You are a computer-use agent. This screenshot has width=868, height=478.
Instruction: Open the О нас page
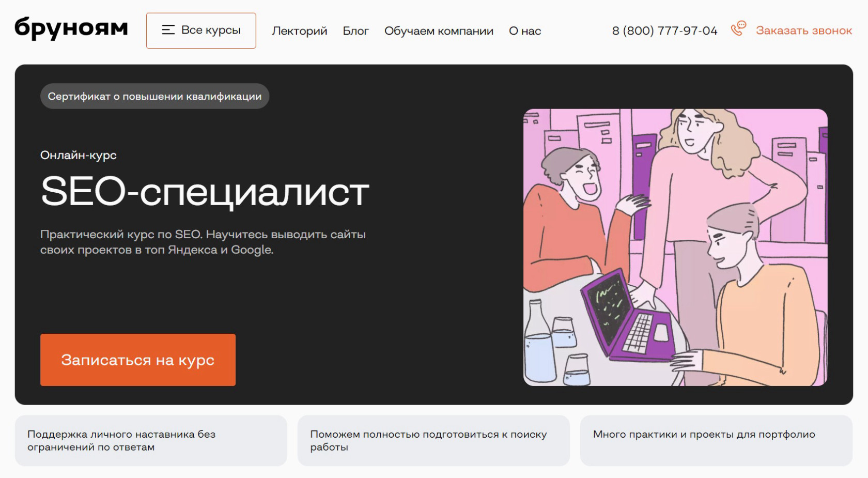525,31
